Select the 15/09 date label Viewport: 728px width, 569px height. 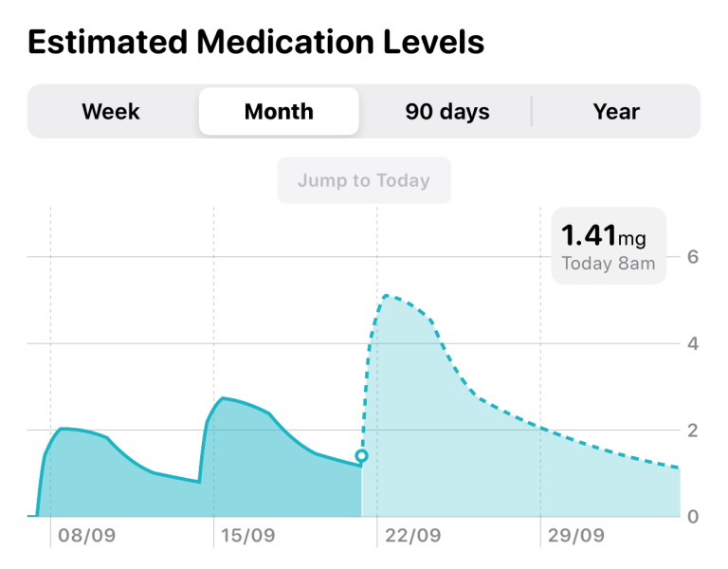248,536
